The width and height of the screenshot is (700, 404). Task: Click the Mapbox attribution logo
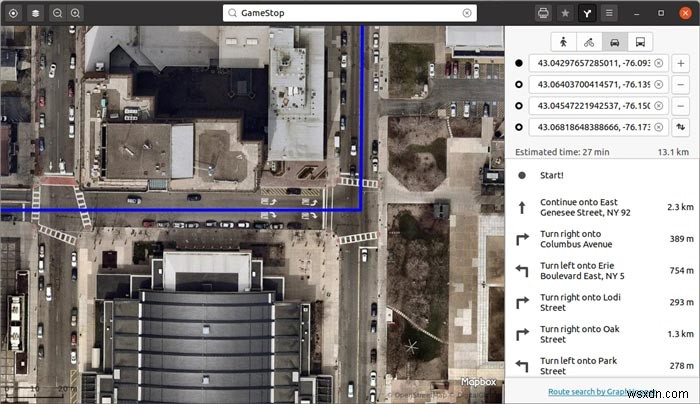click(x=478, y=382)
